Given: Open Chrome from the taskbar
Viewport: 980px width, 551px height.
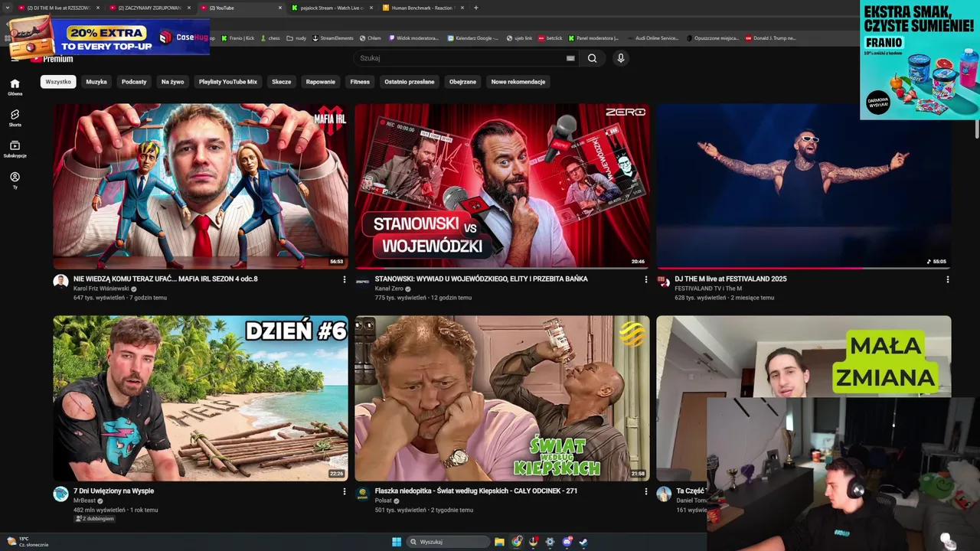Looking at the screenshot, I should 517,542.
